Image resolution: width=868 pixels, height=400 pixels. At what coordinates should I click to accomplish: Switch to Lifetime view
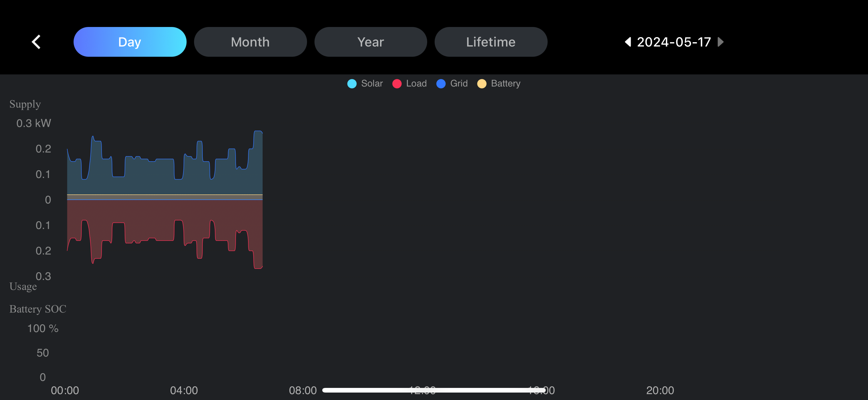pyautogui.click(x=491, y=42)
